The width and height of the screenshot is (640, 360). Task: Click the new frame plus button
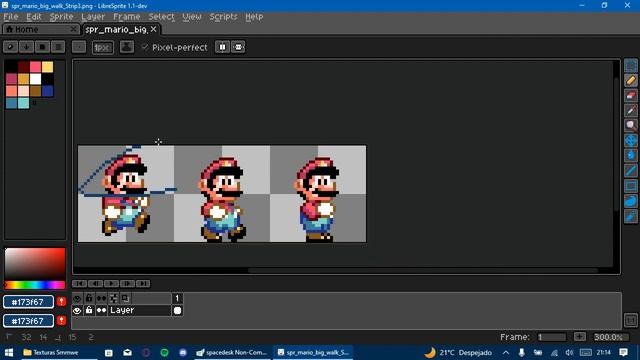coord(580,337)
